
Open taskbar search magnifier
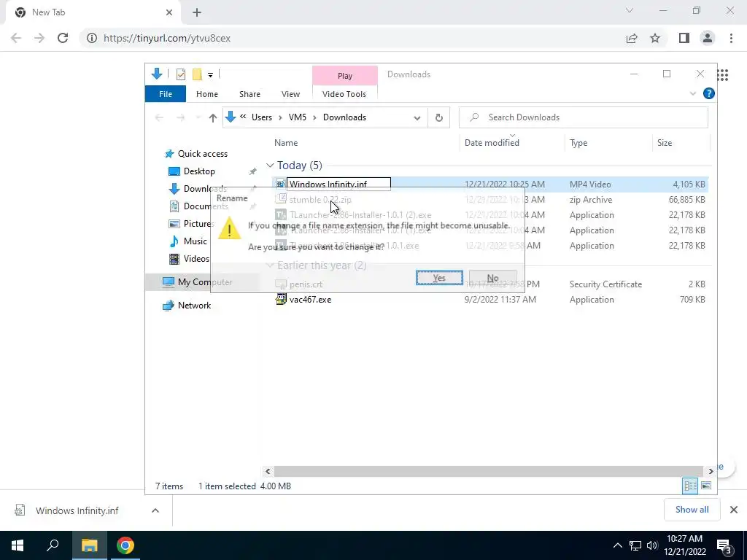click(x=53, y=545)
